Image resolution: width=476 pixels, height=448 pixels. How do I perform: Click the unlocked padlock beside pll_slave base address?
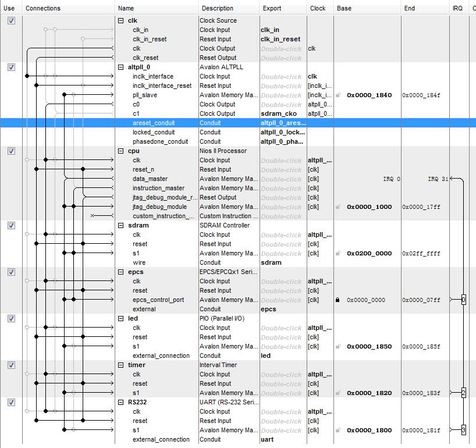point(338,95)
